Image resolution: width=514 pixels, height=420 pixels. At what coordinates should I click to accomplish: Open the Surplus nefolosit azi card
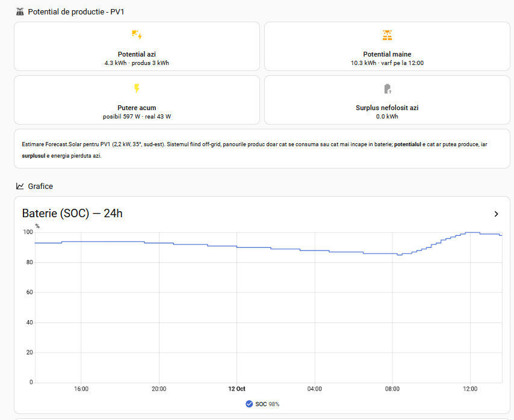click(x=387, y=100)
